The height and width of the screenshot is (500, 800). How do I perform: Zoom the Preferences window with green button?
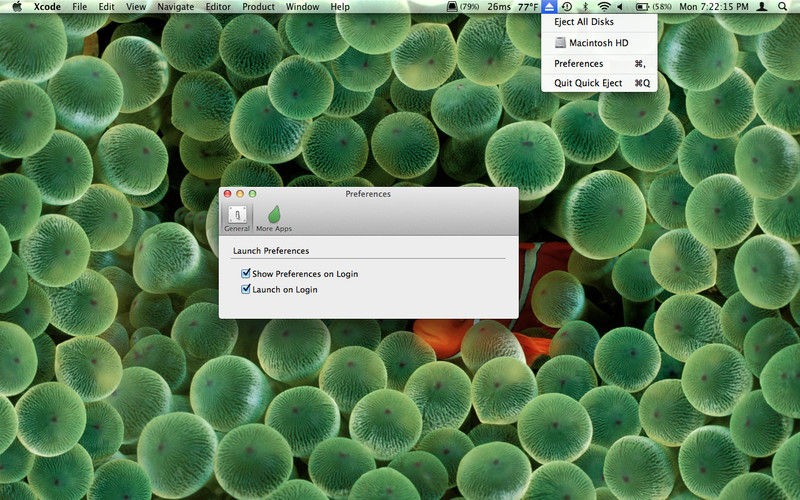(252, 194)
